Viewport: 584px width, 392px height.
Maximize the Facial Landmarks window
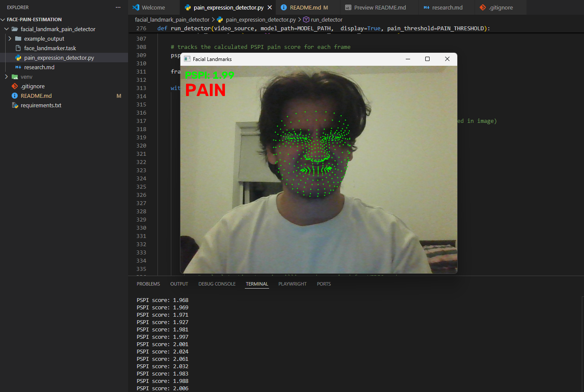pos(427,59)
